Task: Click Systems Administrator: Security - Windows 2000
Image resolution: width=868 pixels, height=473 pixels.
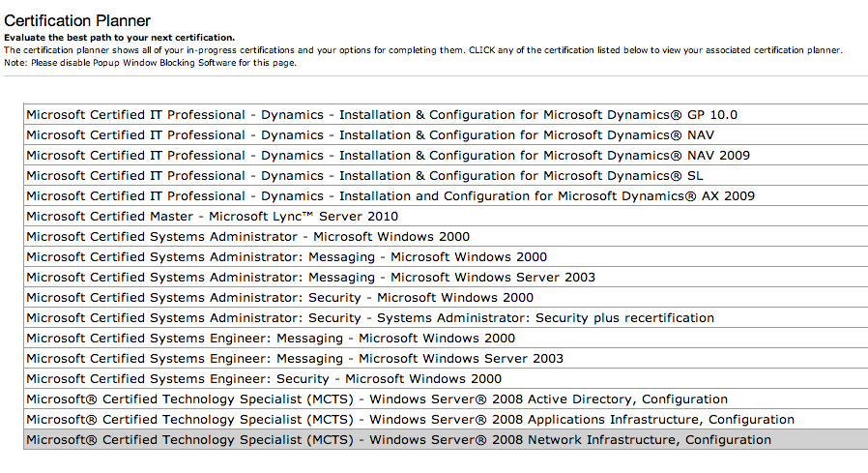Action: (x=279, y=298)
